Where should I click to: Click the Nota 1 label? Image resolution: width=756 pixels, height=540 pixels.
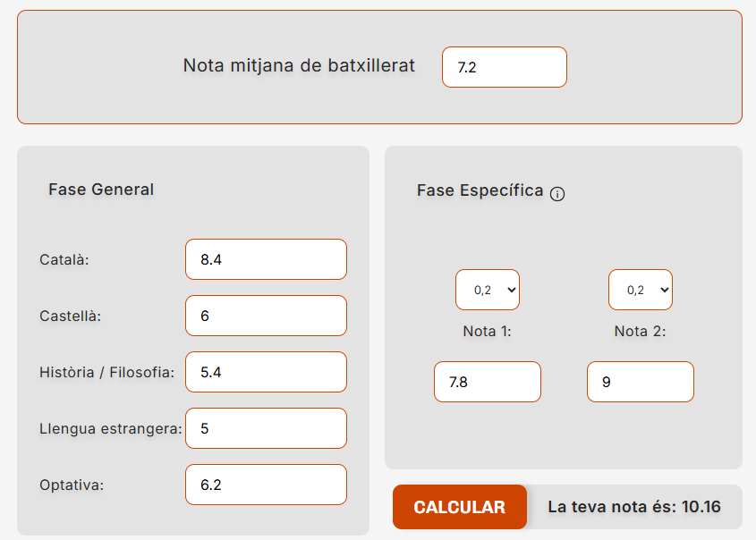(x=487, y=332)
